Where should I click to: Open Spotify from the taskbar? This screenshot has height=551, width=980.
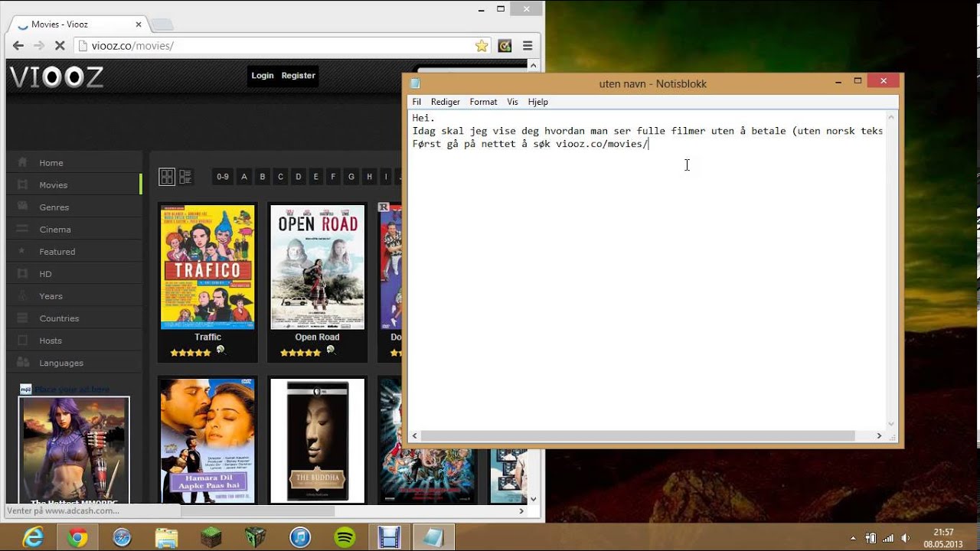345,538
